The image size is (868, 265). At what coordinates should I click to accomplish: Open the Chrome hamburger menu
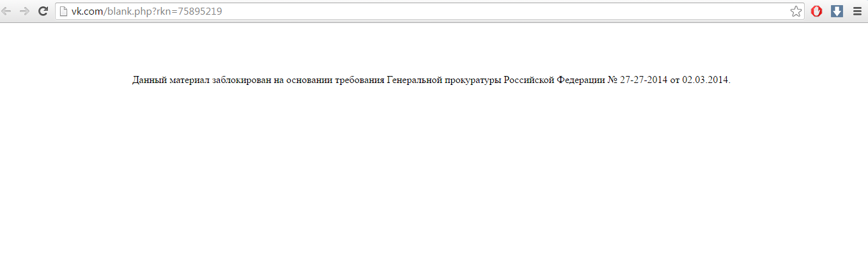point(856,11)
